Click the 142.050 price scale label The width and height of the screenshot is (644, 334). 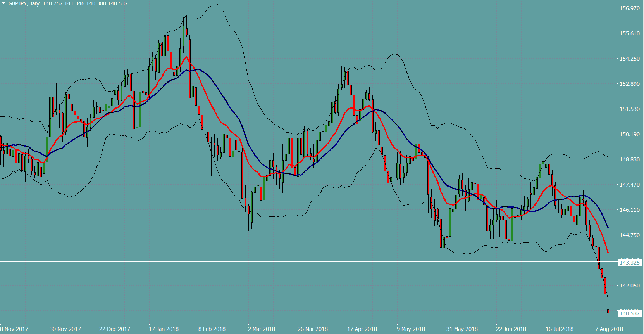(x=630, y=286)
